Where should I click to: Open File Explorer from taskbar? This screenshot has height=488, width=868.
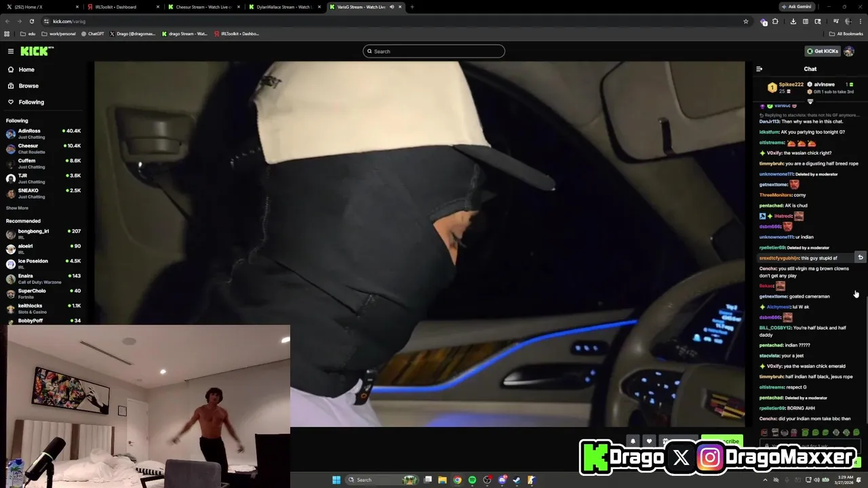click(x=442, y=480)
